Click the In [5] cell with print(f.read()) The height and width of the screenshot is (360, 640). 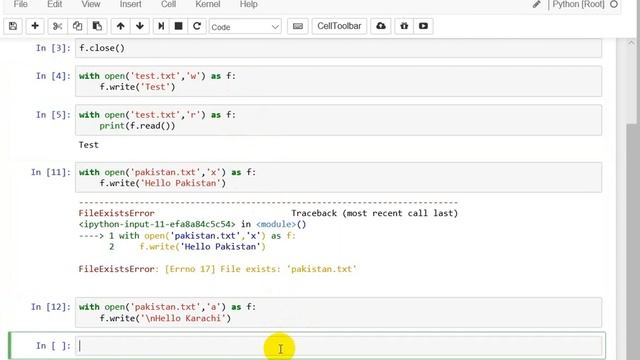point(338,120)
